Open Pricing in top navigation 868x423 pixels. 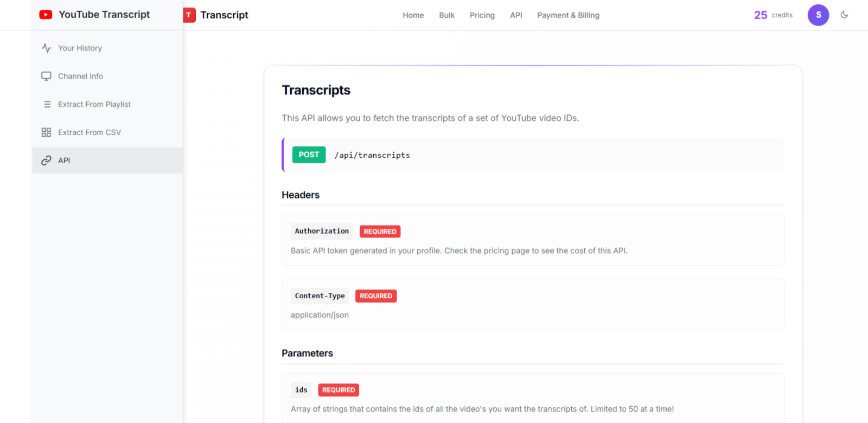(482, 15)
